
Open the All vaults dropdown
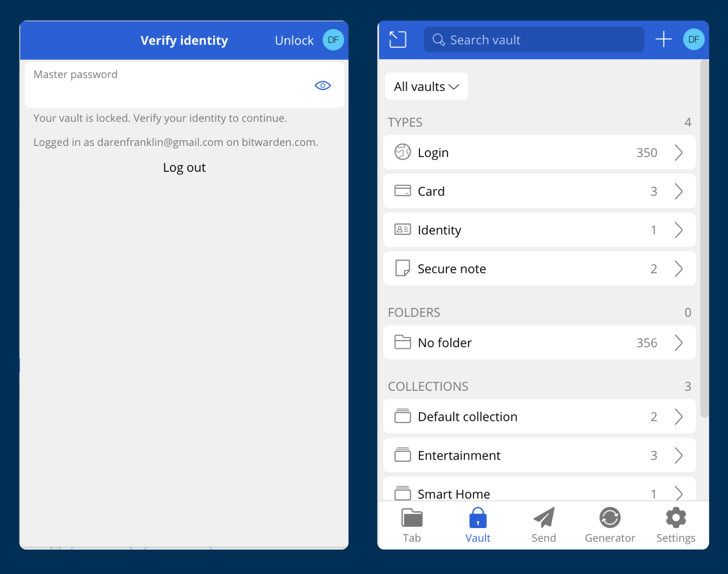(426, 87)
